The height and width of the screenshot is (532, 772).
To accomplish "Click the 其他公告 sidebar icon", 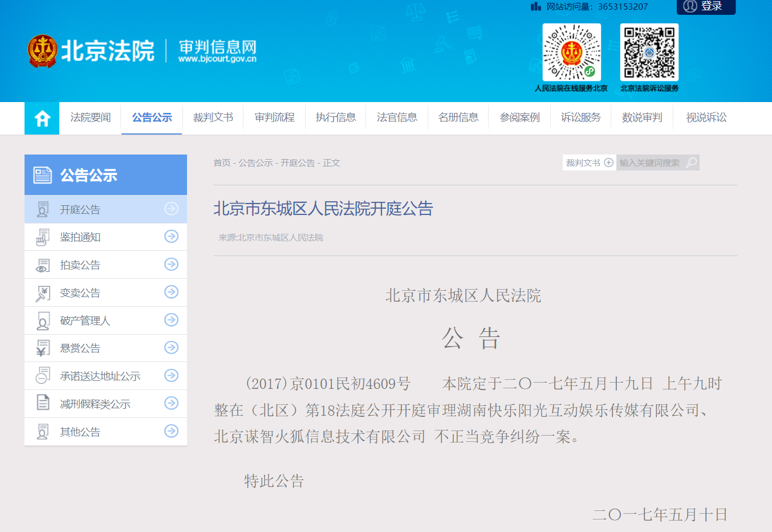I will click(x=43, y=432).
